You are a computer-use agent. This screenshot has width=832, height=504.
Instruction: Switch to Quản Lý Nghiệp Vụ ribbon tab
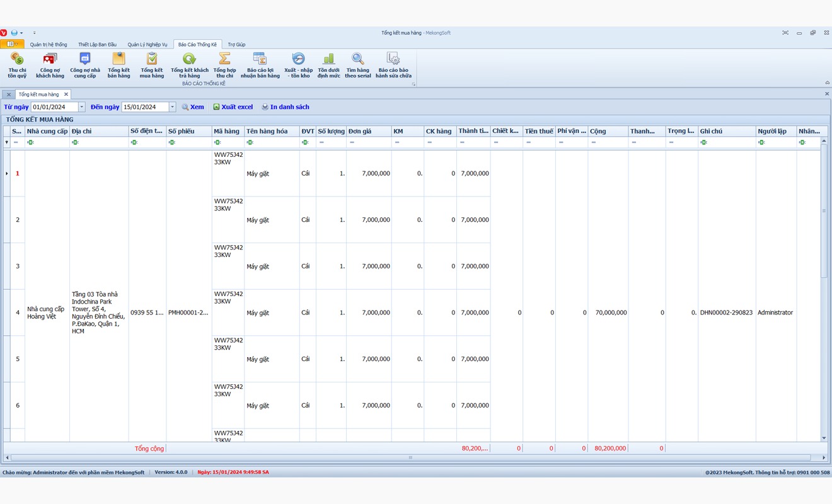coord(147,45)
